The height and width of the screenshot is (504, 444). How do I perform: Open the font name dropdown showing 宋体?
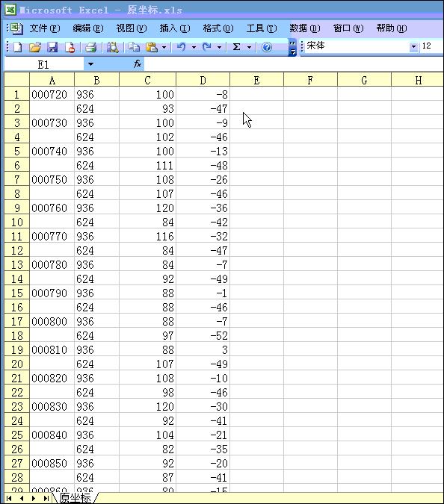[x=414, y=47]
